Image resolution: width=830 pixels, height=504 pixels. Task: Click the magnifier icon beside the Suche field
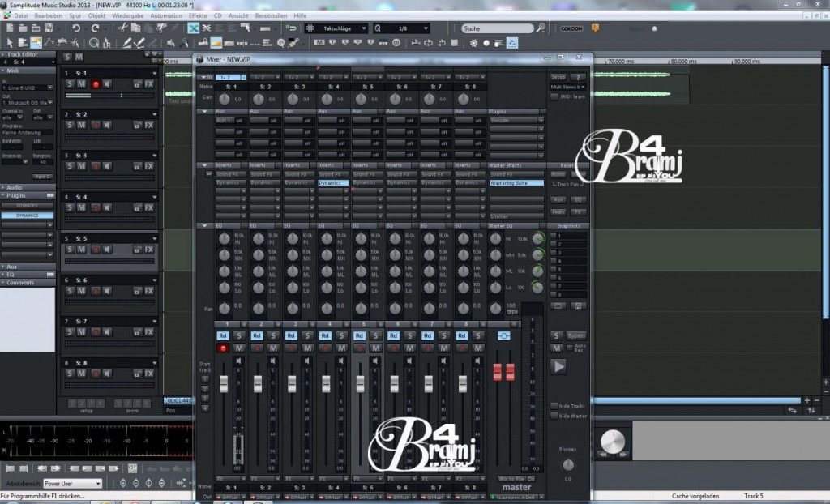(541, 28)
